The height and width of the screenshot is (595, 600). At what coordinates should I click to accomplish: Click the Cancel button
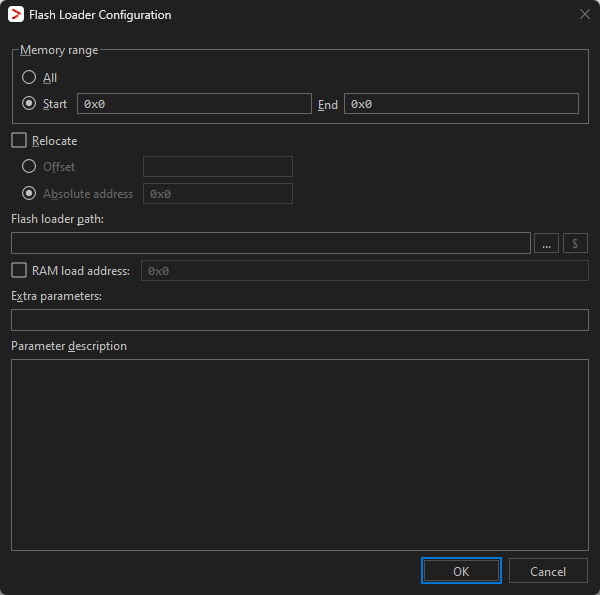[x=548, y=571]
